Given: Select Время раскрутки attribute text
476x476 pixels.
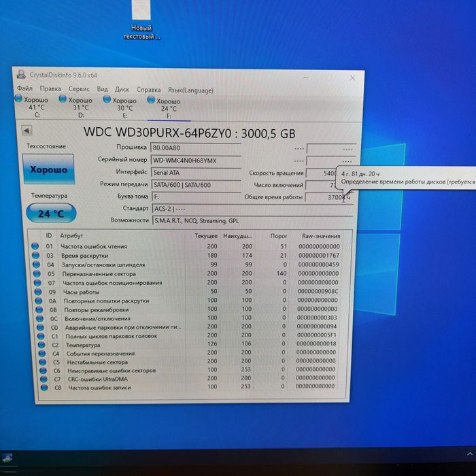Looking at the screenshot, I should [85, 256].
